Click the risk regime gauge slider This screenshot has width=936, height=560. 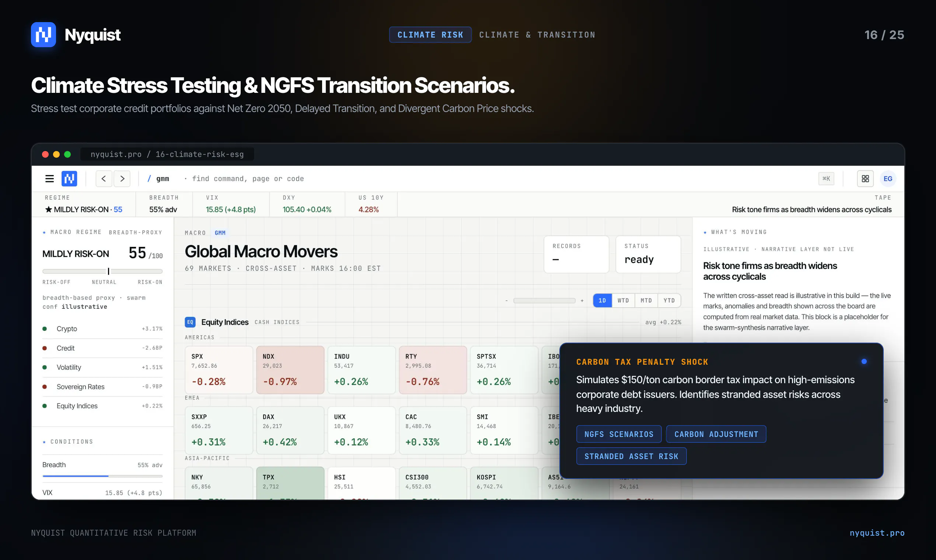102,271
